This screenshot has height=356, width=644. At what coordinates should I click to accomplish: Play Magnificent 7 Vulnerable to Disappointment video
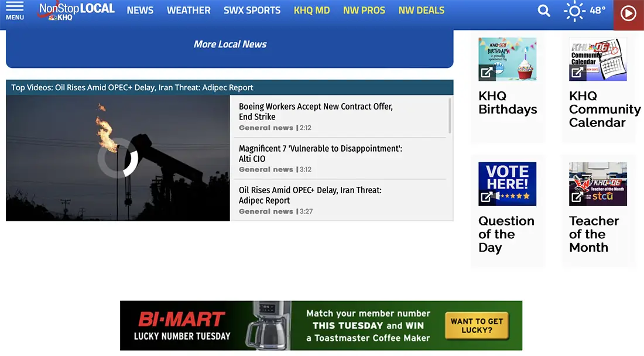[x=320, y=153]
